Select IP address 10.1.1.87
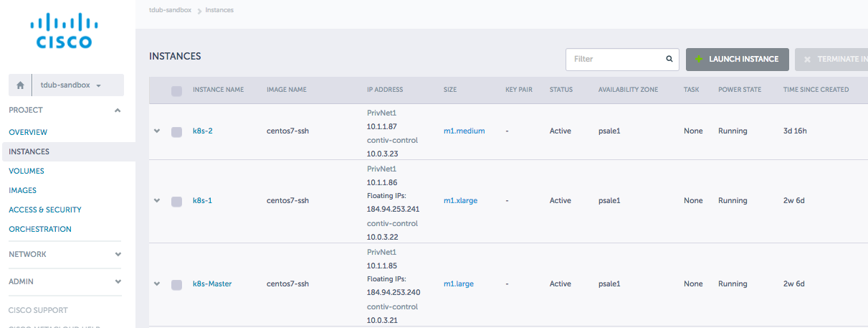Viewport: 868px width, 328px height. tap(382, 126)
